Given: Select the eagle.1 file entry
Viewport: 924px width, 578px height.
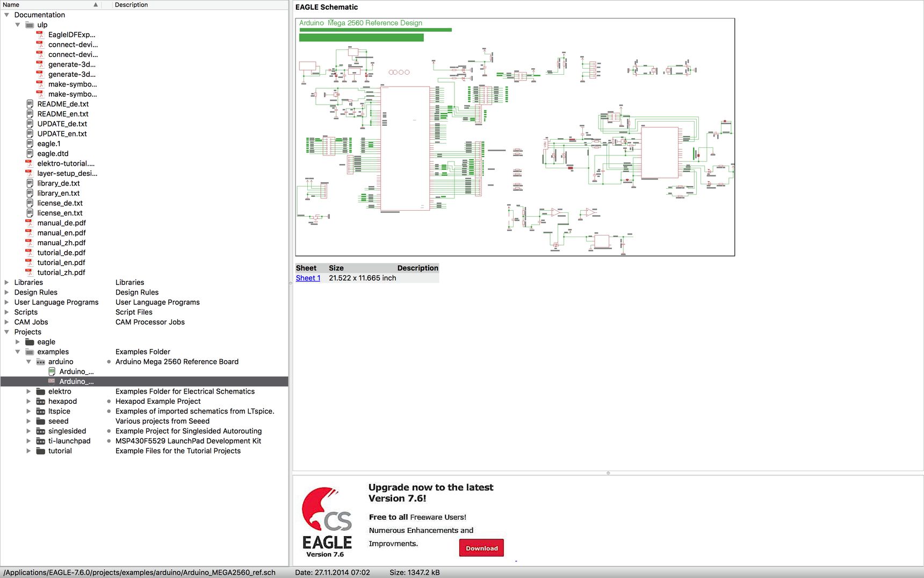Looking at the screenshot, I should [x=49, y=144].
